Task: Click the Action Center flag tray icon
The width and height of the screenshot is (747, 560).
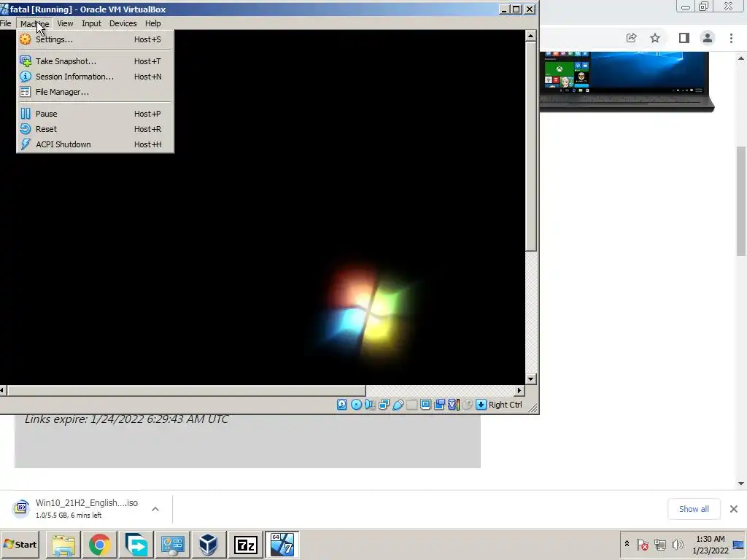Action: tap(642, 544)
